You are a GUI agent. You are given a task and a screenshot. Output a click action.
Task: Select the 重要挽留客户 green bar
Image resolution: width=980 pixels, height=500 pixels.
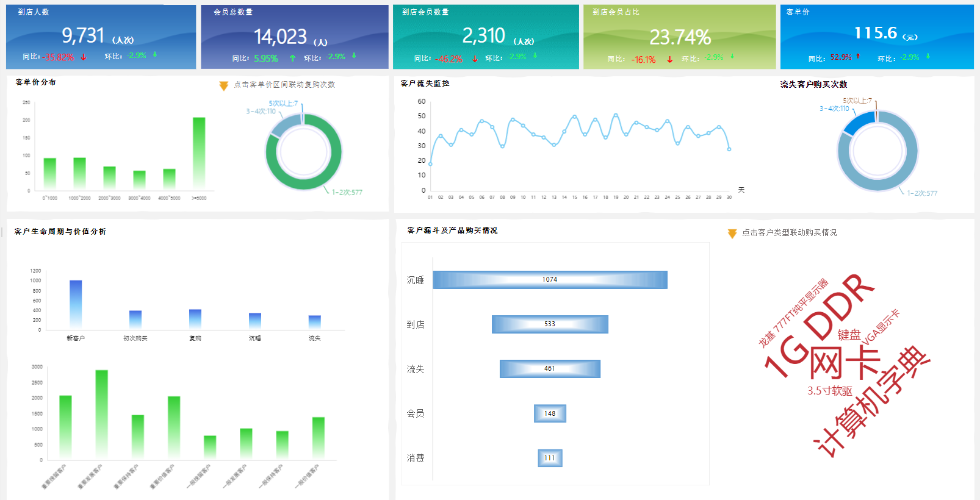pos(65,427)
